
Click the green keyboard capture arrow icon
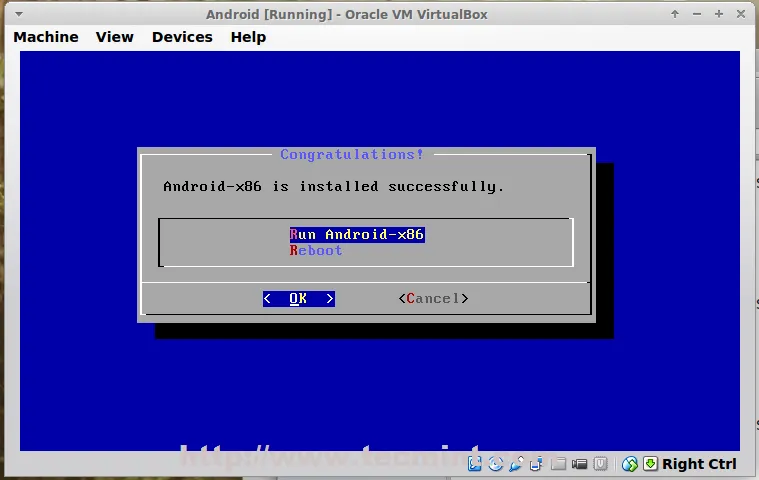click(650, 464)
